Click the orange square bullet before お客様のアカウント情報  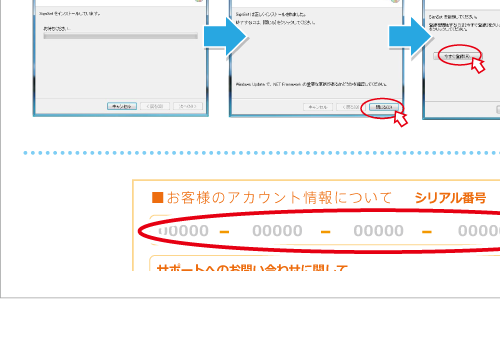point(157,197)
